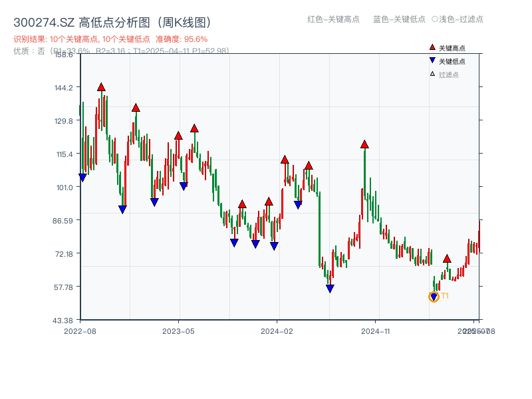Select the blue low-point marker below 57.78

click(x=329, y=288)
